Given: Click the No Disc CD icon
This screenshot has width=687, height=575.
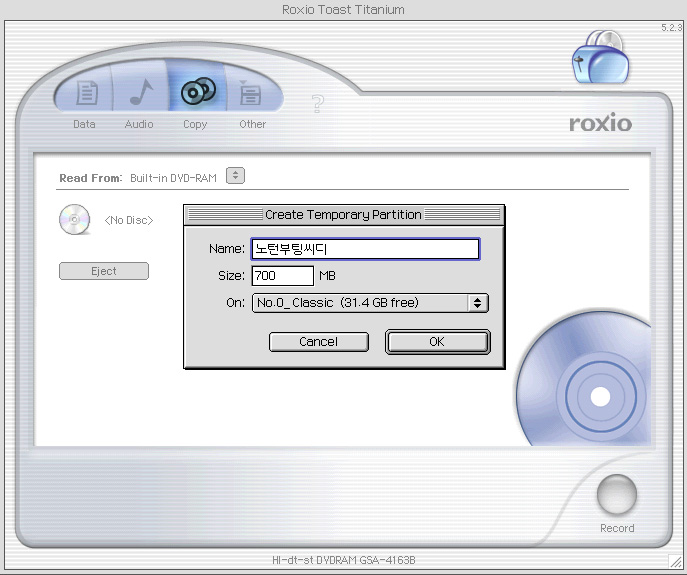Looking at the screenshot, I should coord(75,219).
